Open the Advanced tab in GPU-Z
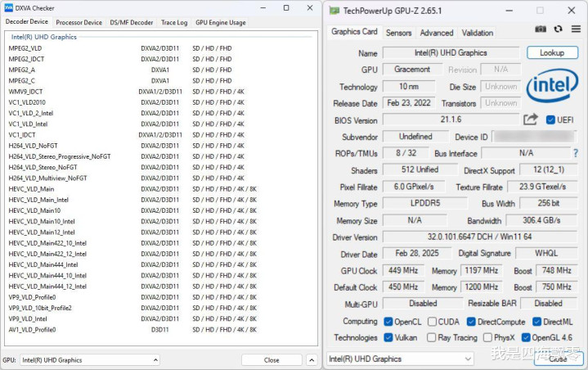The image size is (588, 370). click(437, 33)
